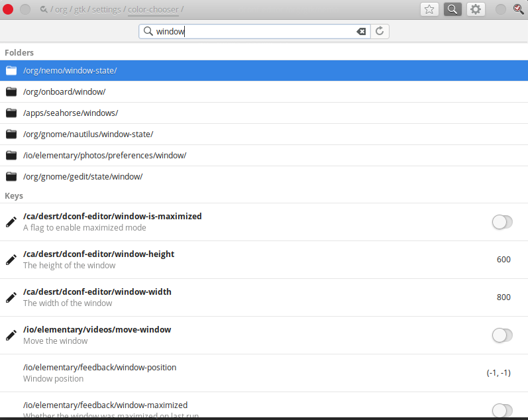The height and width of the screenshot is (420, 528).
Task: Open /org/nemo/window-state/ folder row
Action: pyautogui.click(x=264, y=70)
